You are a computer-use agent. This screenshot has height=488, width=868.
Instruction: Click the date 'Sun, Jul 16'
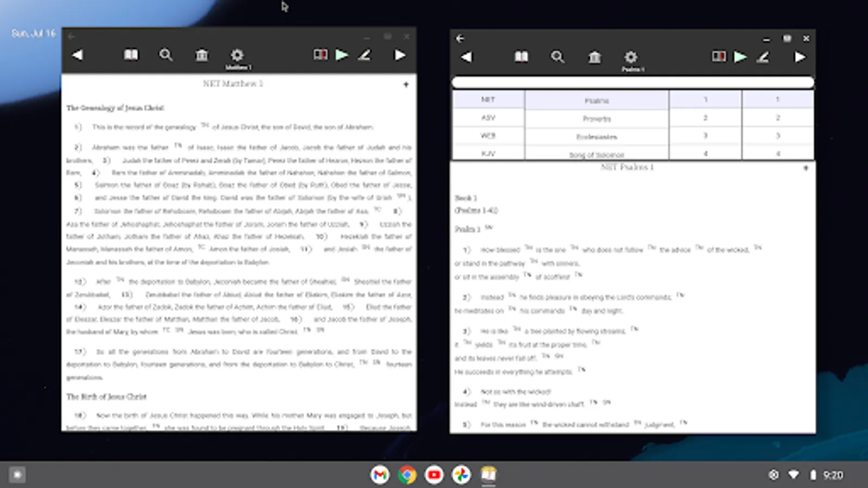pos(34,33)
